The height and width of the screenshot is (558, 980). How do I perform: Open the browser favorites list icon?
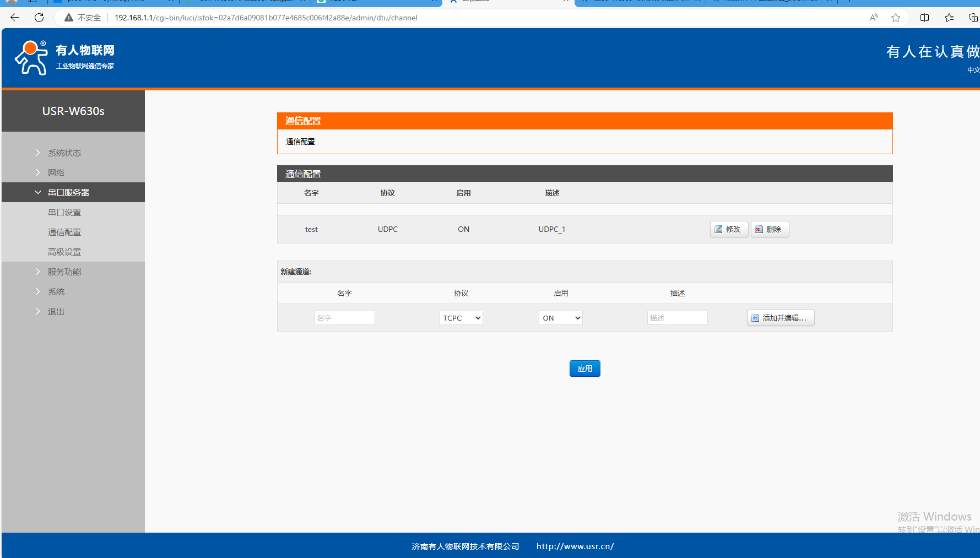(949, 18)
